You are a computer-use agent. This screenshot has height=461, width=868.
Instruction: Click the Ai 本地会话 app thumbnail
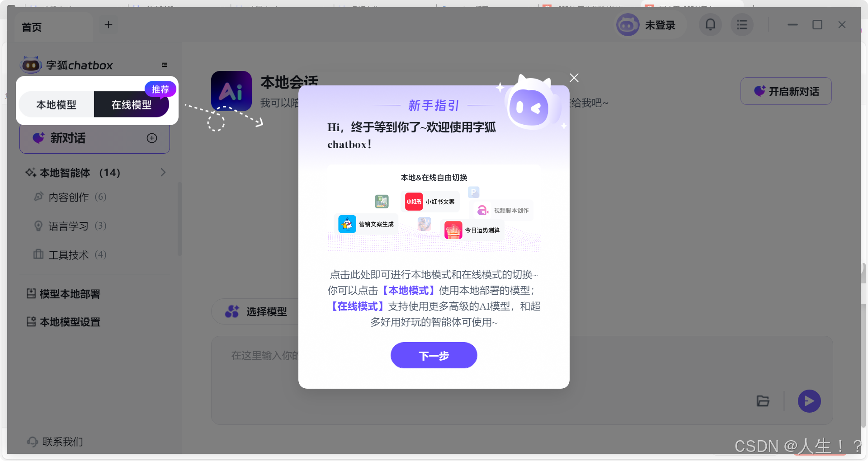tap(231, 91)
